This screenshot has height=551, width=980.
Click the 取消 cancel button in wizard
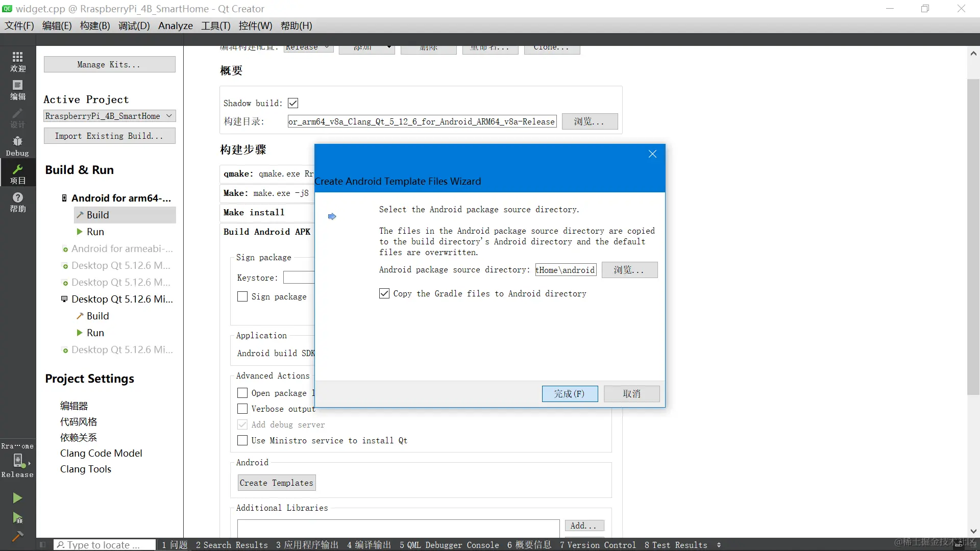coord(632,394)
